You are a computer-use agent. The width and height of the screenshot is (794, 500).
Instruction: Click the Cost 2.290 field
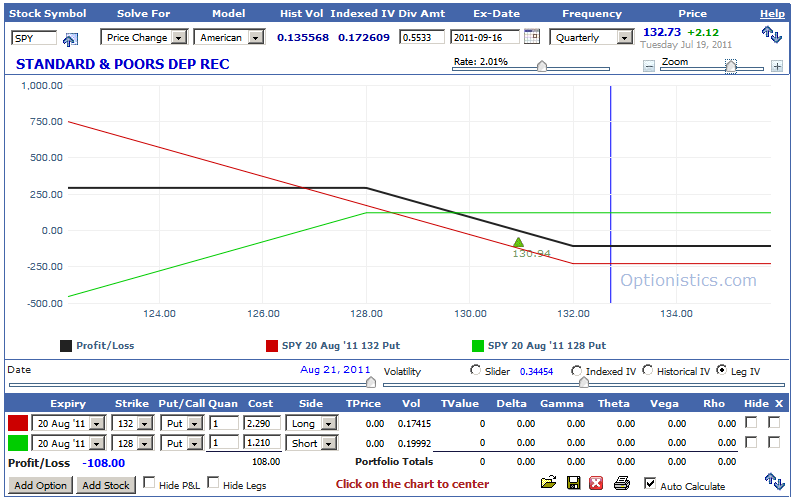(x=262, y=424)
